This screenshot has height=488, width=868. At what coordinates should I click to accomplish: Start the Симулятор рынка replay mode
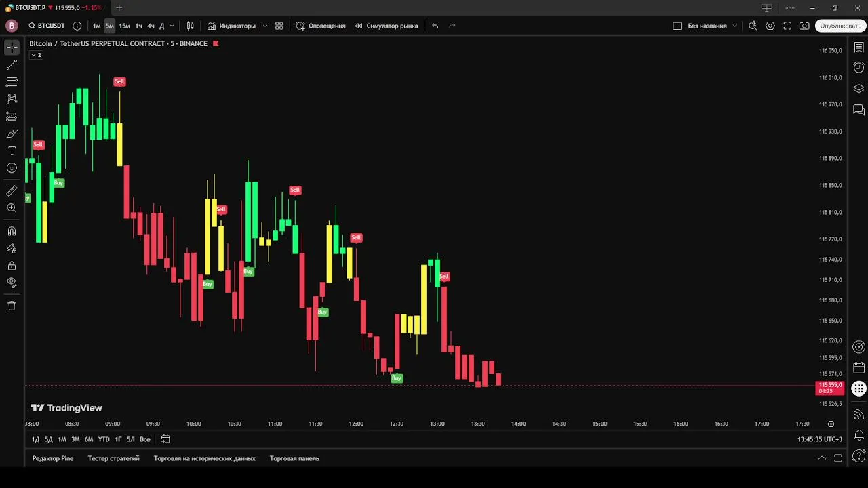point(387,26)
